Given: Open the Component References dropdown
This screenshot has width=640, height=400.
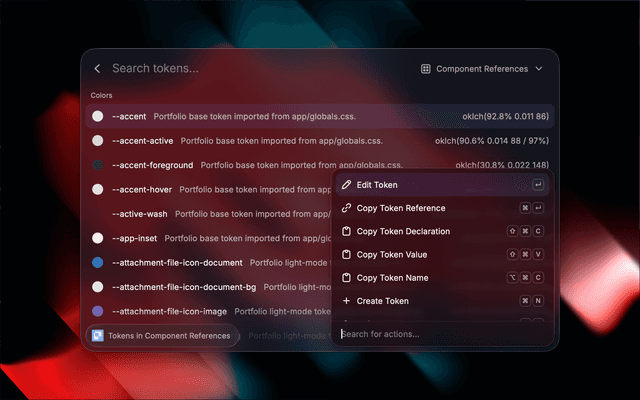Looking at the screenshot, I should 482,69.
